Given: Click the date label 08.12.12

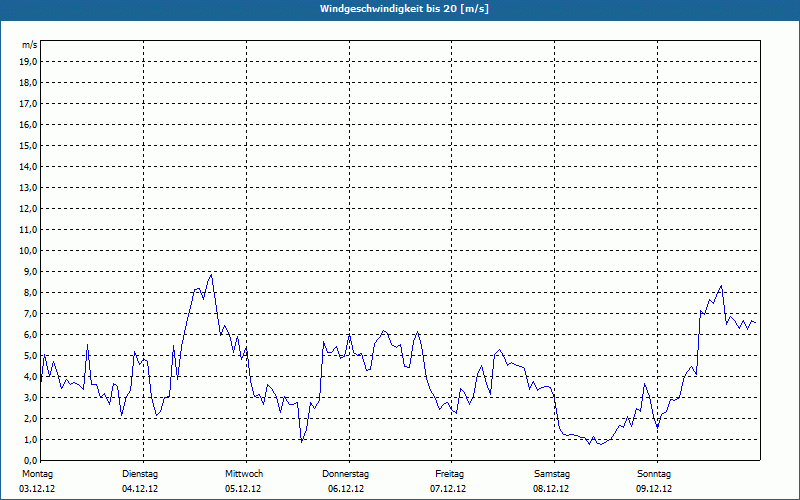Looking at the screenshot, I should tap(551, 489).
